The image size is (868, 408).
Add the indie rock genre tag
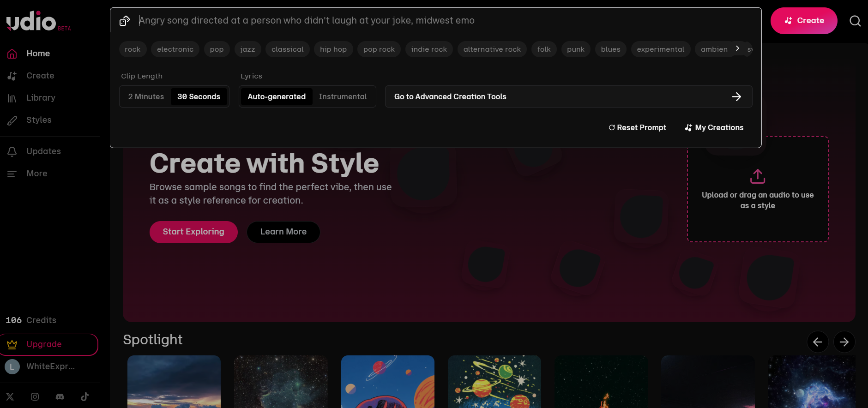(x=429, y=49)
